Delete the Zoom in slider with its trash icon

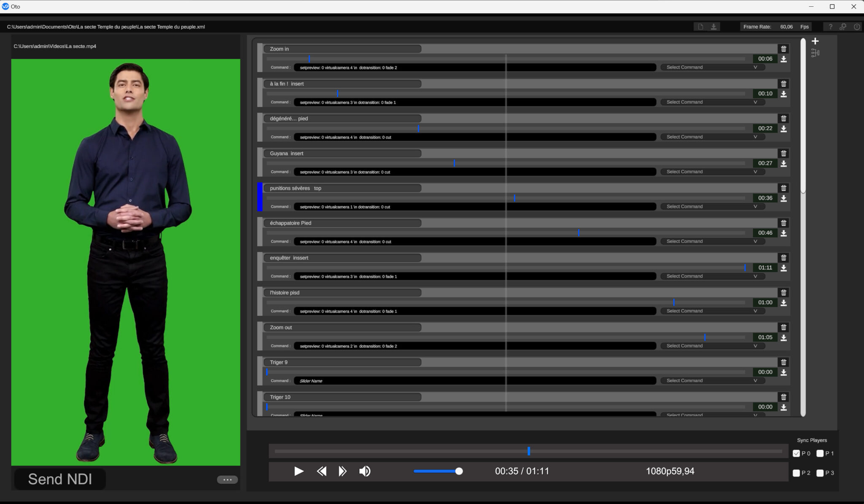[784, 49]
